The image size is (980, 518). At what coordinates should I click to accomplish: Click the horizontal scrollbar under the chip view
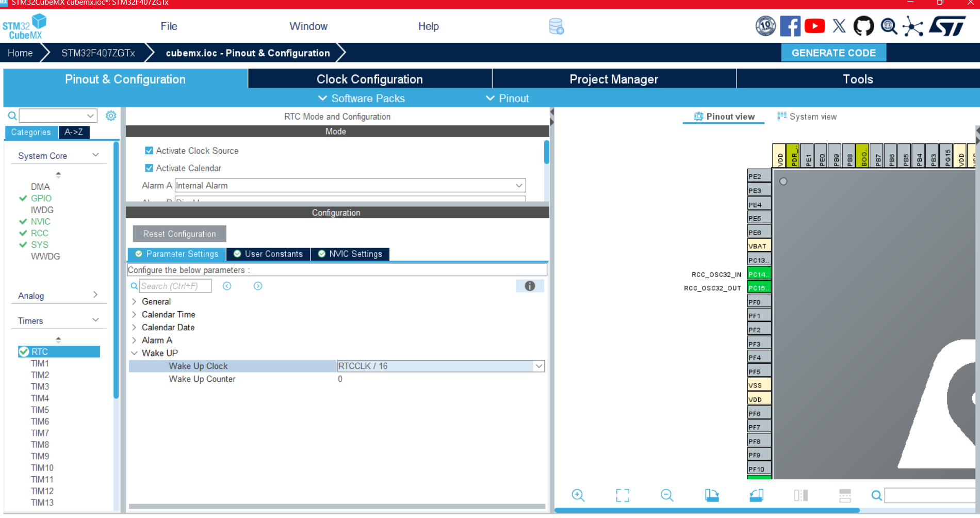(x=707, y=510)
